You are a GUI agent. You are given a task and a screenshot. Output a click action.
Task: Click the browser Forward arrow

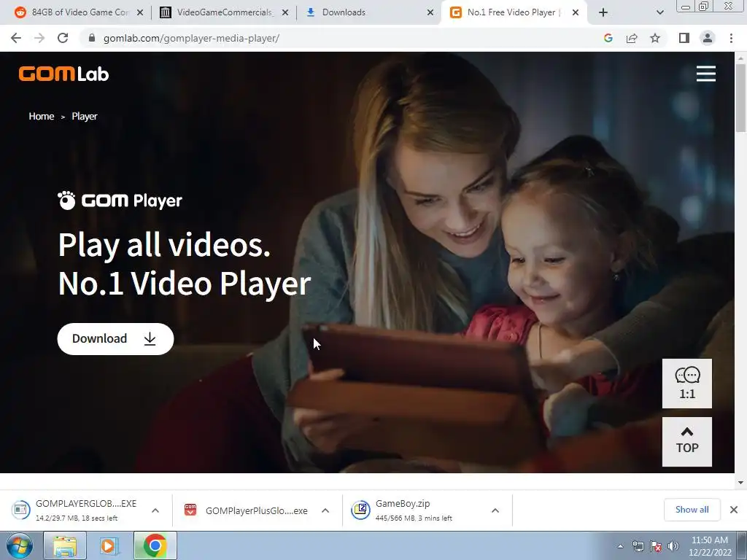39,38
